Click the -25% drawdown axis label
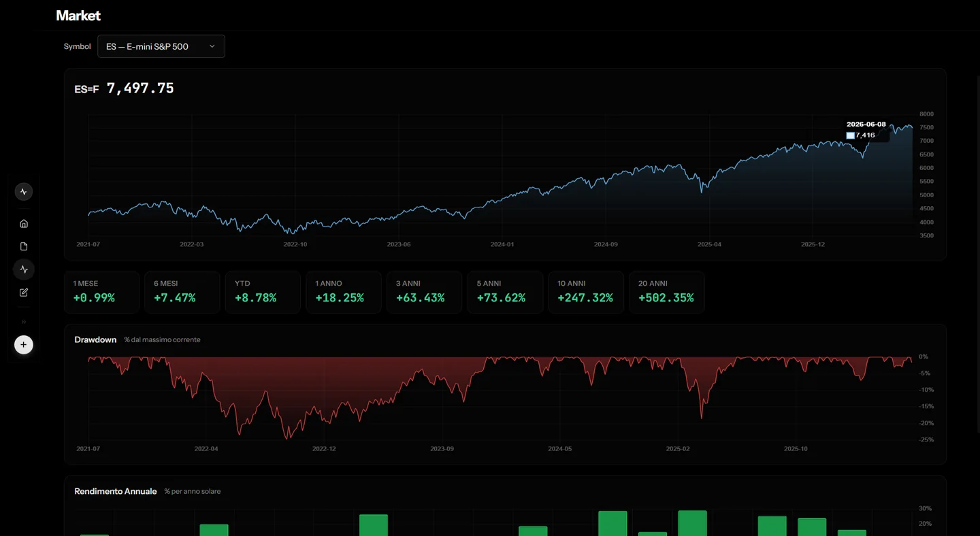Image resolution: width=980 pixels, height=536 pixels. (926, 439)
